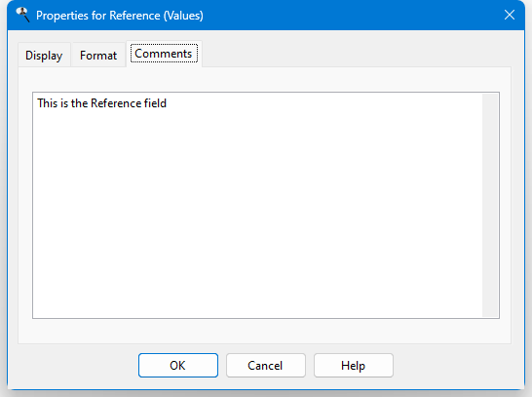Dismiss the dialog via the X button
Image resolution: width=532 pixels, height=397 pixels.
coord(510,15)
